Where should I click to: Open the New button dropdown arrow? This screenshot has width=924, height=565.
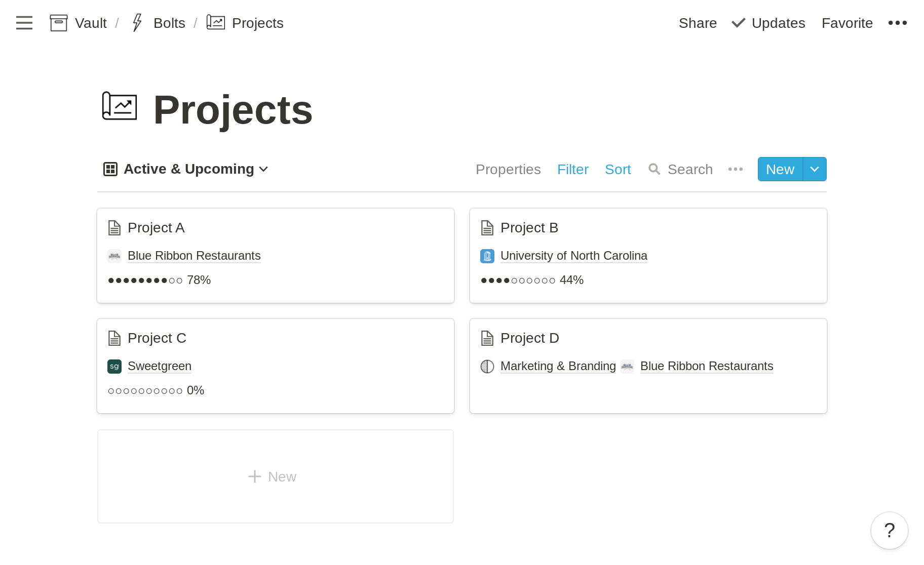pyautogui.click(x=815, y=169)
